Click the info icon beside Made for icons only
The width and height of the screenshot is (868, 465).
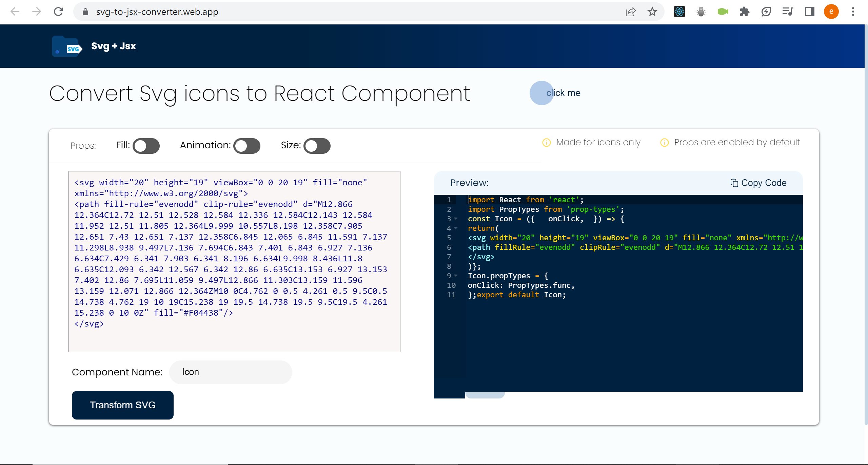pos(546,143)
